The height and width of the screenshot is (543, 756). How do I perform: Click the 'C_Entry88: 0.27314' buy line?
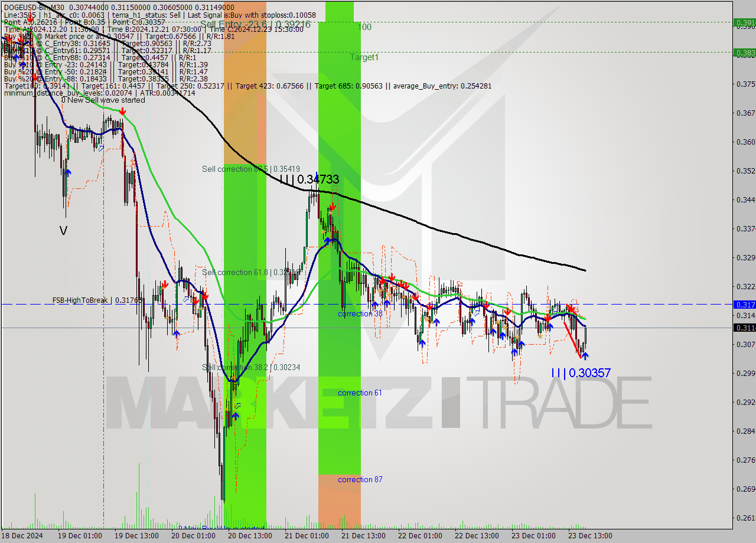100,58
